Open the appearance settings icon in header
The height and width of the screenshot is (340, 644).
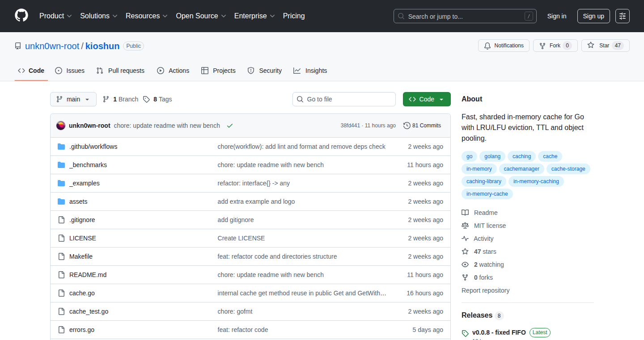click(623, 16)
